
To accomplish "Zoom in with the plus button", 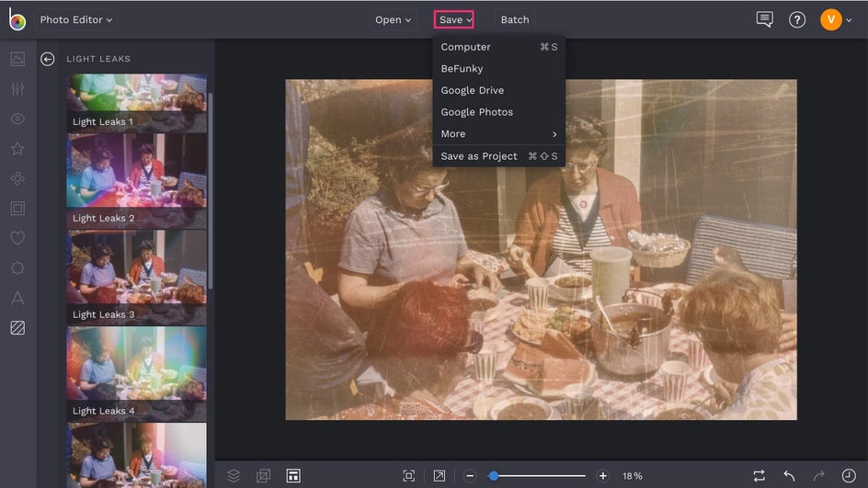I will (x=603, y=476).
